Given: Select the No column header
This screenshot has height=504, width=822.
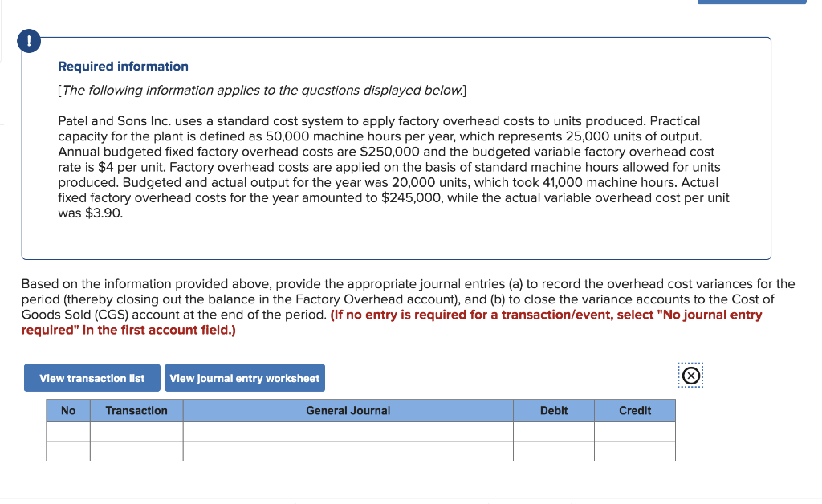Looking at the screenshot, I should [68, 410].
